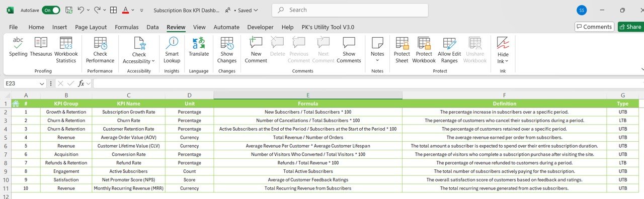Click the Insert Function fx icon

point(81,83)
